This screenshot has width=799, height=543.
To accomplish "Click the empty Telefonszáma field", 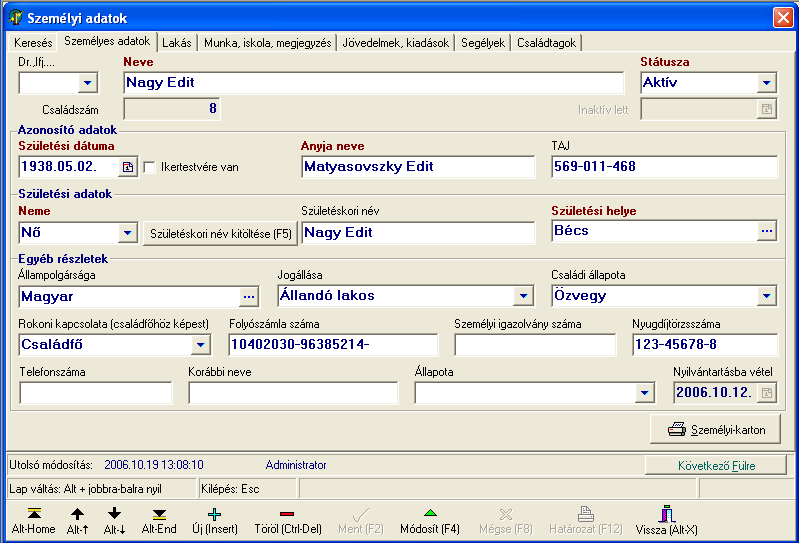I will (96, 393).
